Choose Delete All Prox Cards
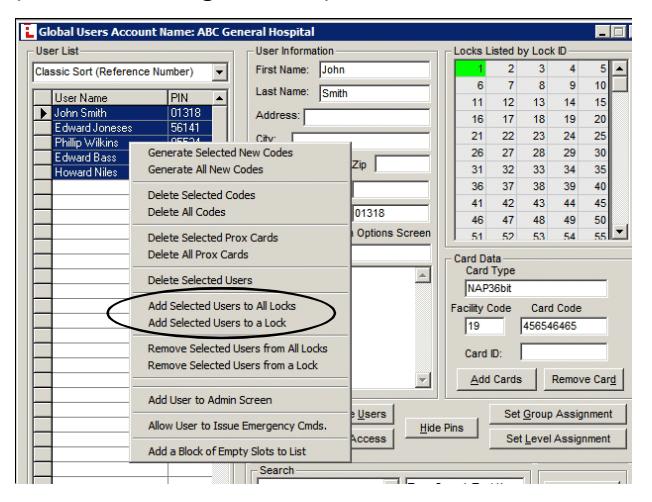This screenshot has height=502, width=652. 198,254
